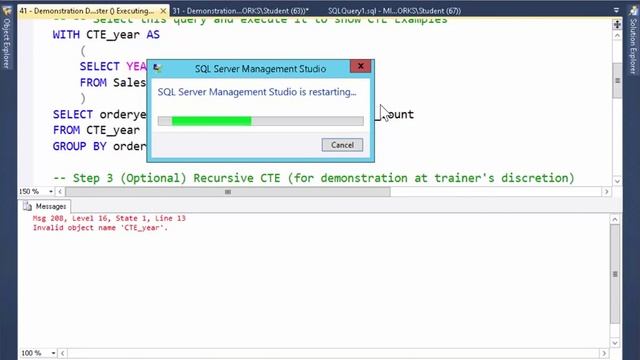Click the SSMS icon in the dialog title

157,68
